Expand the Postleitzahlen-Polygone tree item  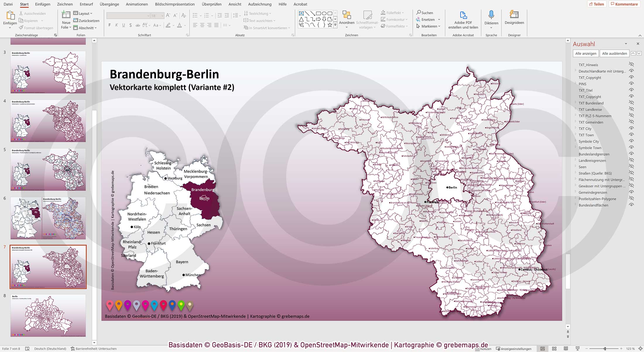click(x=576, y=199)
